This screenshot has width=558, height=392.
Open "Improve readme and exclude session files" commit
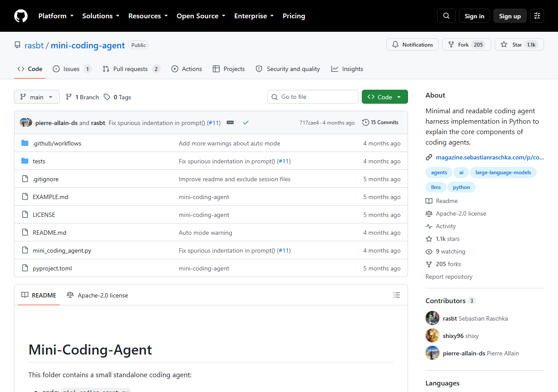(x=235, y=179)
